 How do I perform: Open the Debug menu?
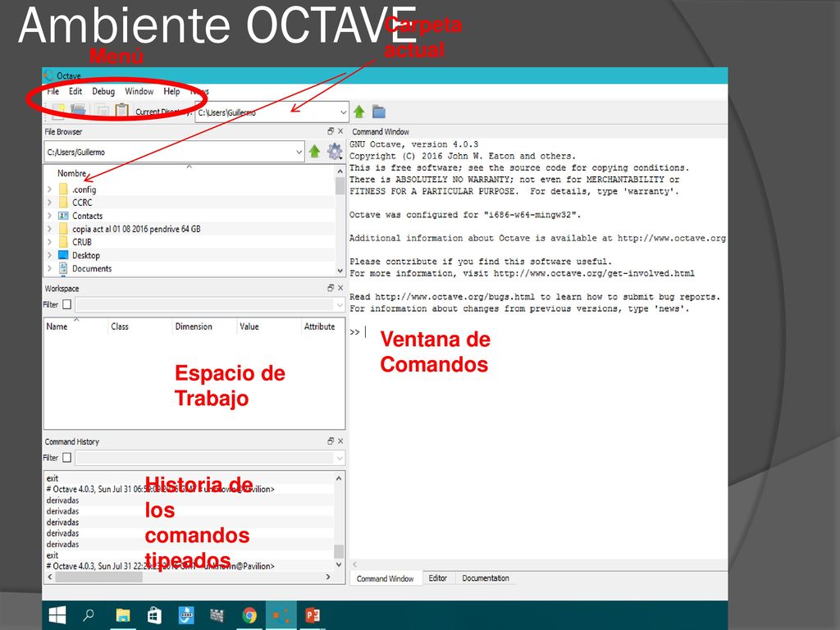click(x=103, y=92)
